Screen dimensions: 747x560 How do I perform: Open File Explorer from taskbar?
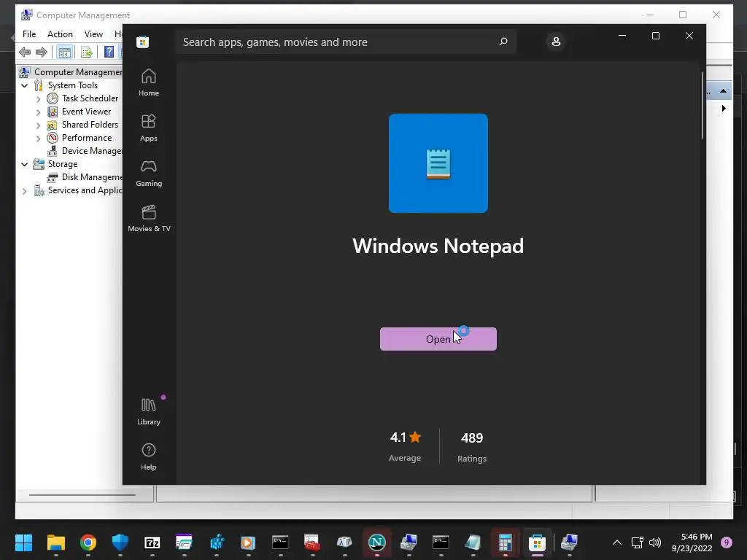(55, 542)
